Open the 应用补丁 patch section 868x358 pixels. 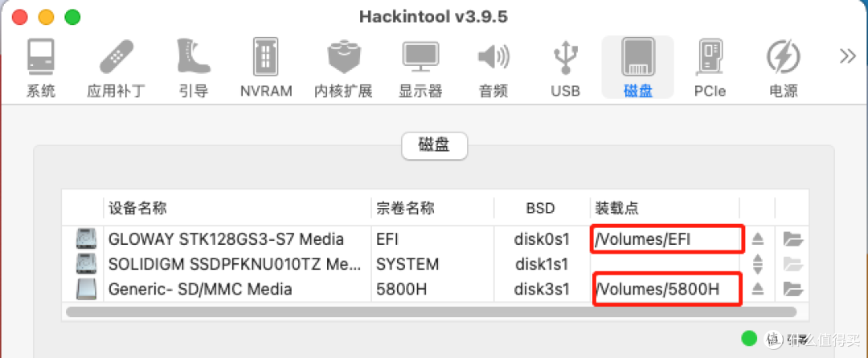[x=117, y=68]
